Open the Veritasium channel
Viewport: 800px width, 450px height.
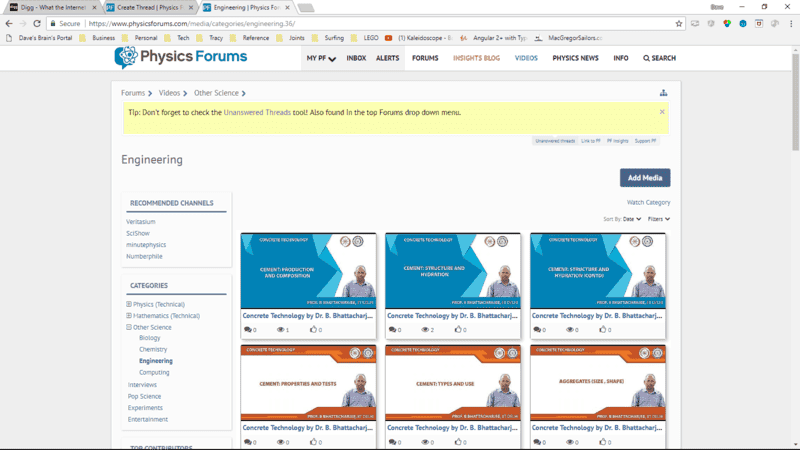(x=141, y=221)
